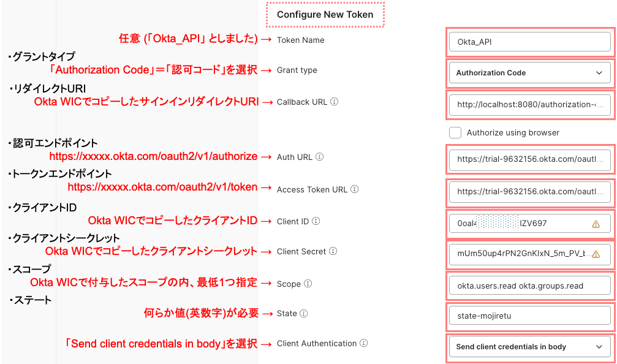Enable Authorize using browser checkbox
The image size is (617, 364).
pyautogui.click(x=455, y=132)
